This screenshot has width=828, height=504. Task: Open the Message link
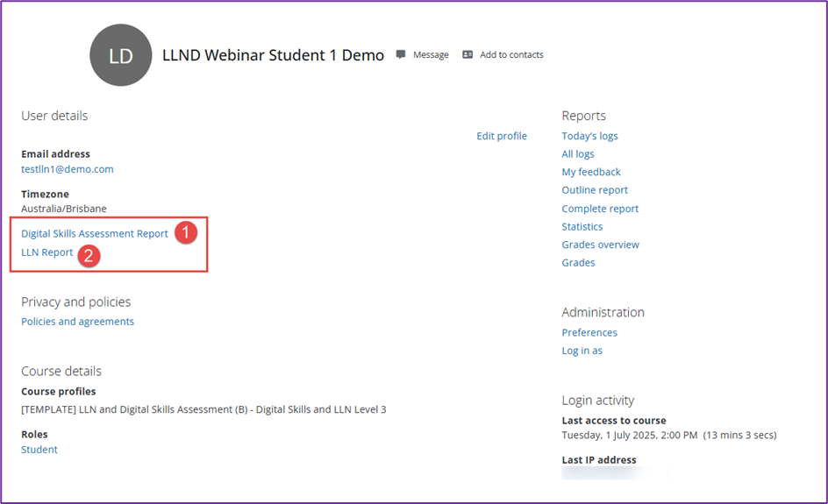[x=431, y=54]
